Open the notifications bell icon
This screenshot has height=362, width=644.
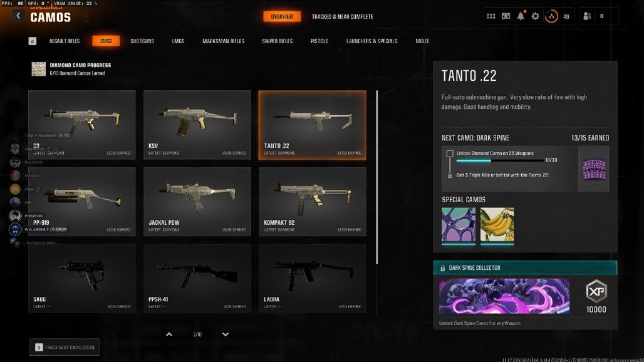521,16
